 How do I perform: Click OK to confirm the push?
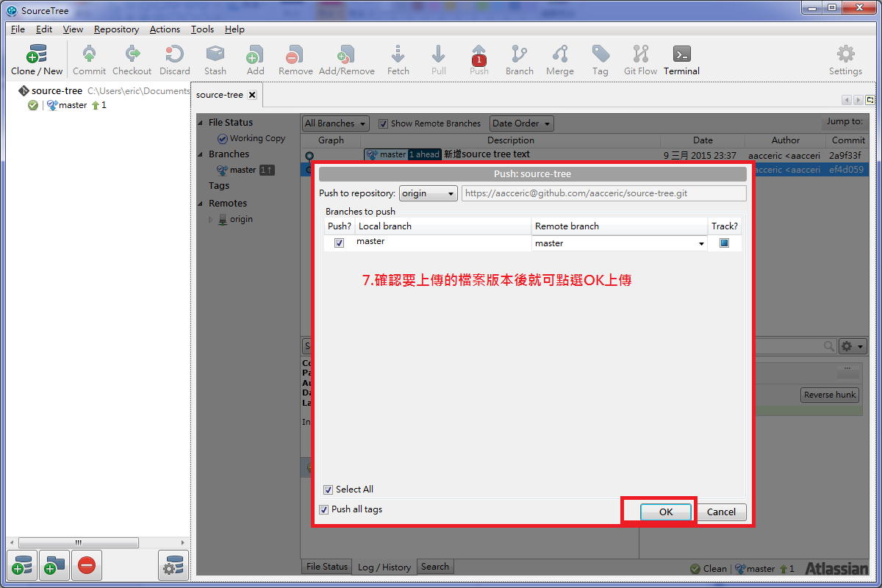[x=666, y=512]
